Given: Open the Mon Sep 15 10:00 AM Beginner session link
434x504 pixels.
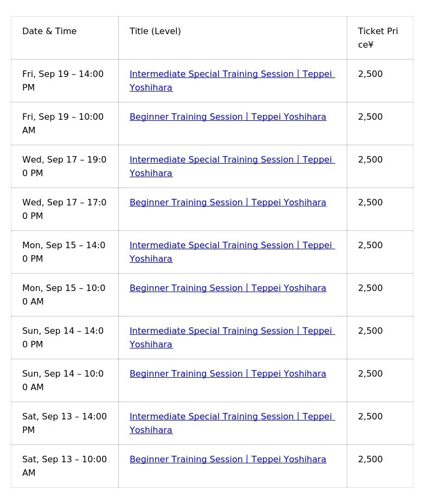Looking at the screenshot, I should pyautogui.click(x=228, y=288).
